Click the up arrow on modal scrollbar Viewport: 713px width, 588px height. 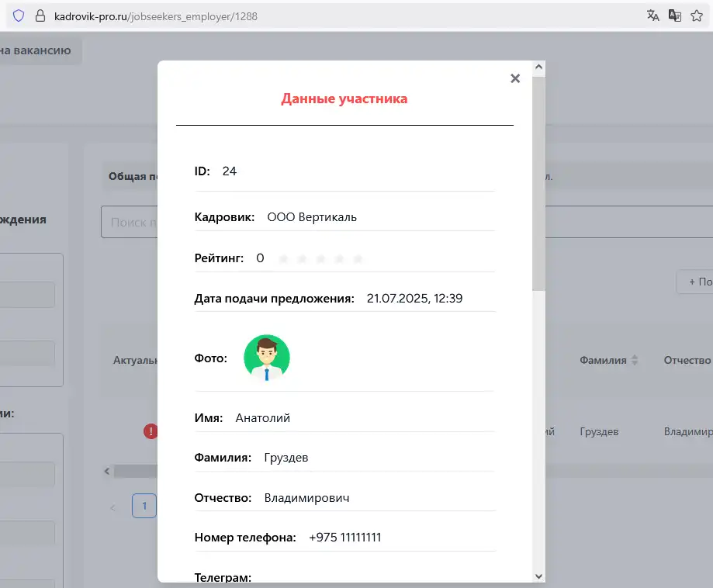coord(539,67)
